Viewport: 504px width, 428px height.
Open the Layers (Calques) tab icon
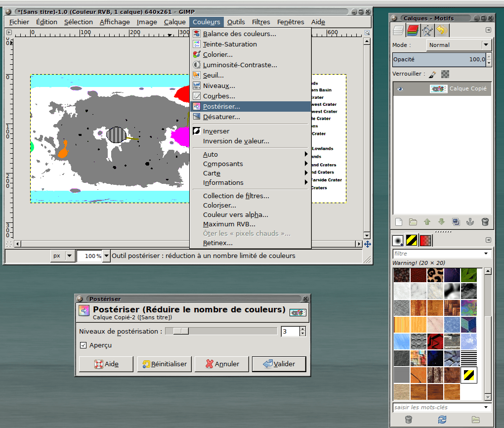click(x=398, y=31)
